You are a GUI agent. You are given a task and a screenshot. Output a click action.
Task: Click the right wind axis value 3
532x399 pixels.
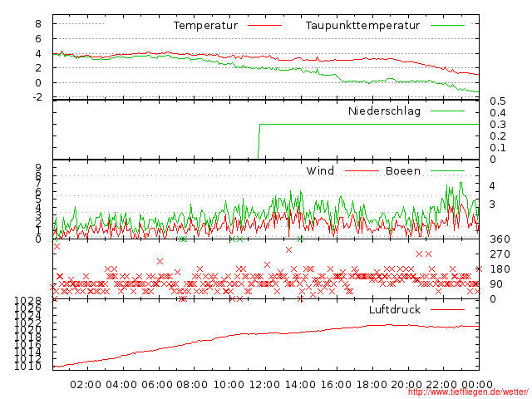pyautogui.click(x=492, y=204)
